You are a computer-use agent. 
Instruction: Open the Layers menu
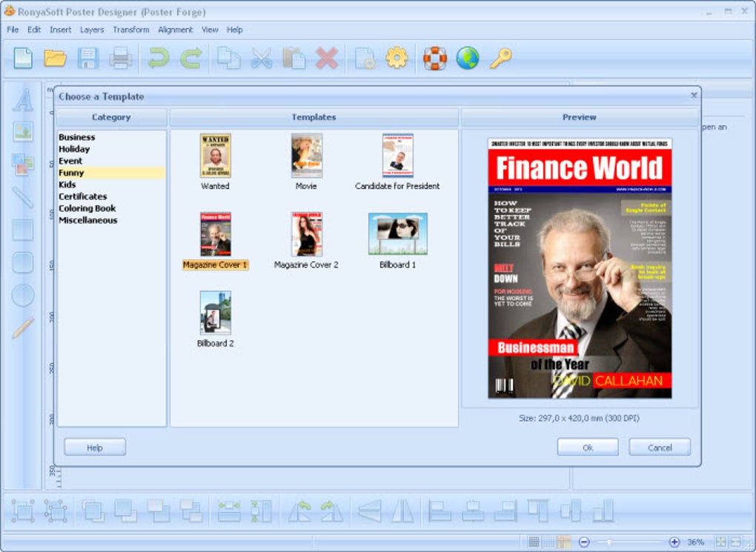pos(92,30)
